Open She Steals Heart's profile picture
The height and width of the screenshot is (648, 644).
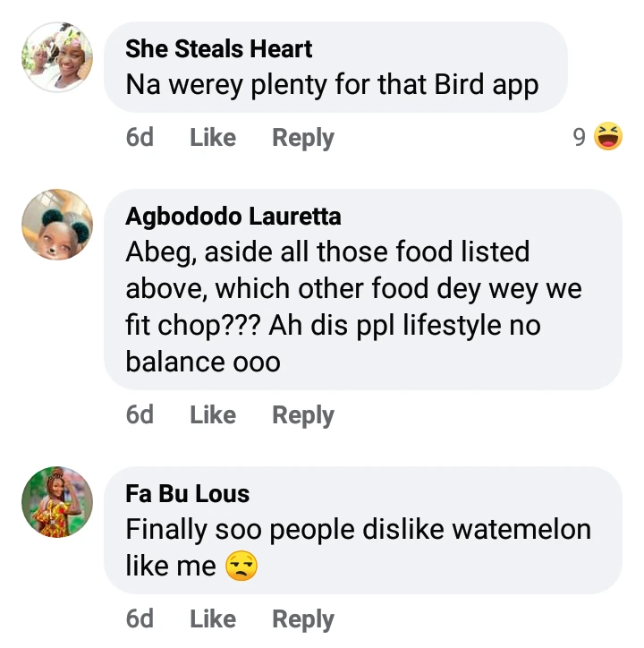[57, 56]
